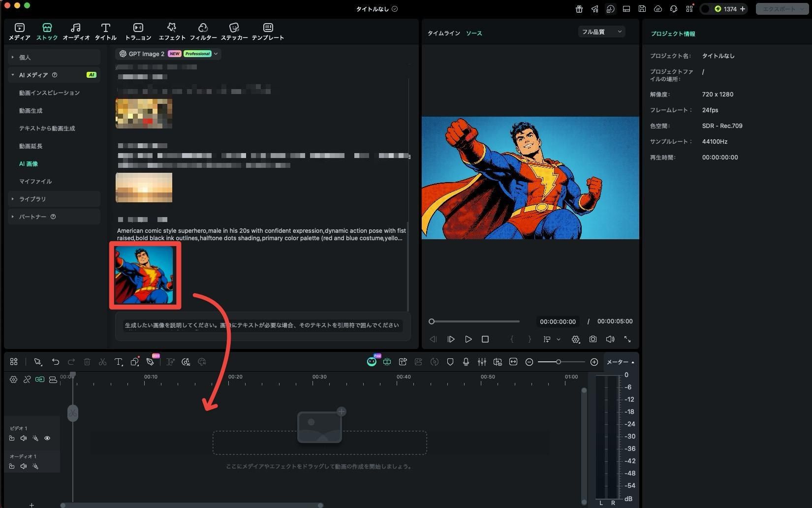This screenshot has width=812, height=508.
Task: Expand the 個人 section in sidebar
Action: coord(54,57)
